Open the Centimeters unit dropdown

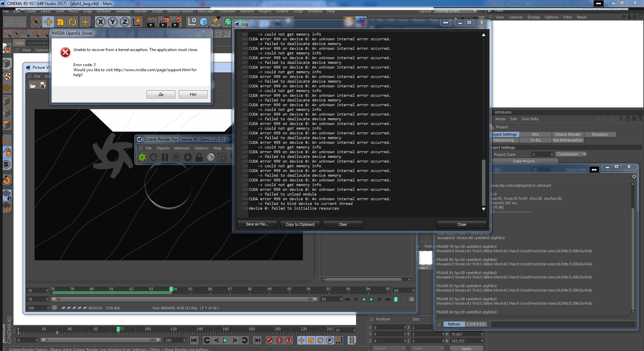571,154
